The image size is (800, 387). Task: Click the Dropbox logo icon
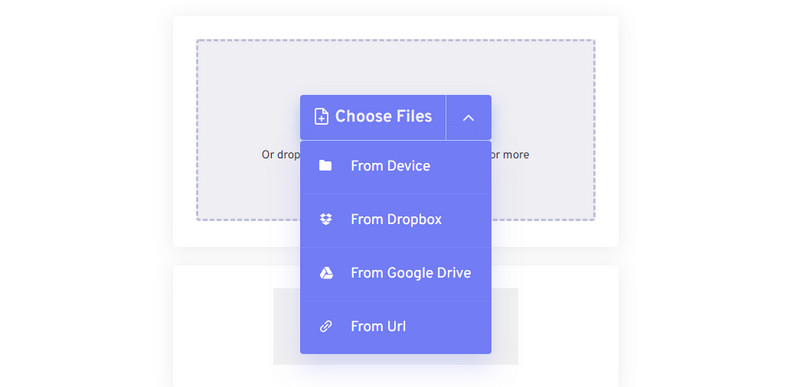[x=326, y=219]
